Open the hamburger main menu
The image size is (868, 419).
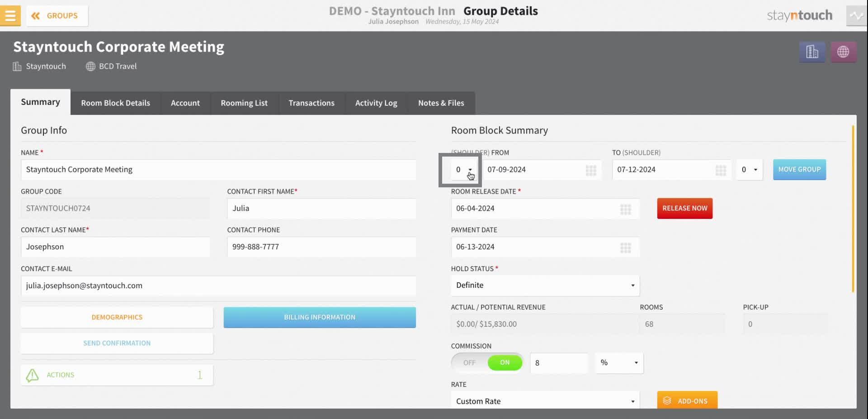(10, 15)
